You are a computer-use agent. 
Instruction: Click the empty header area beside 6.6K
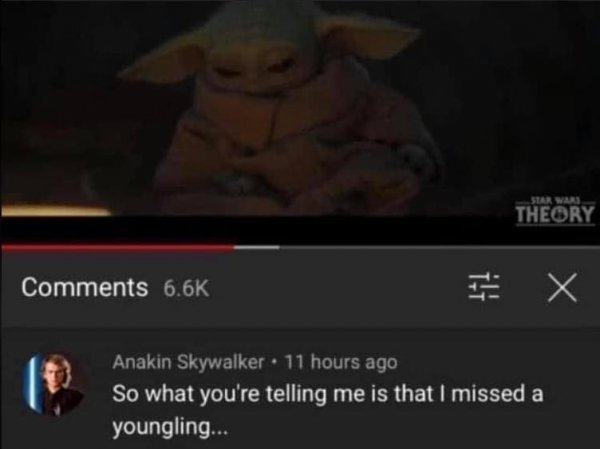point(337,288)
